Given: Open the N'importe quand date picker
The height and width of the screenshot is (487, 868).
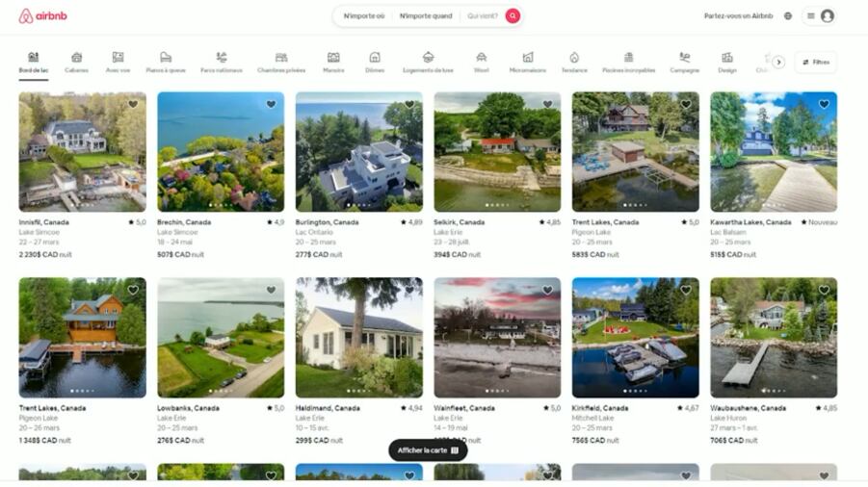Looking at the screenshot, I should 426,16.
